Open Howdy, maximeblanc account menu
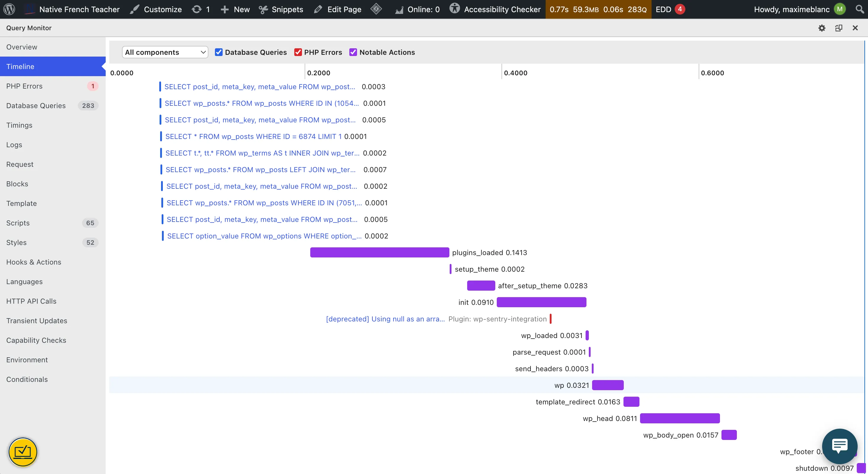 [x=800, y=9]
